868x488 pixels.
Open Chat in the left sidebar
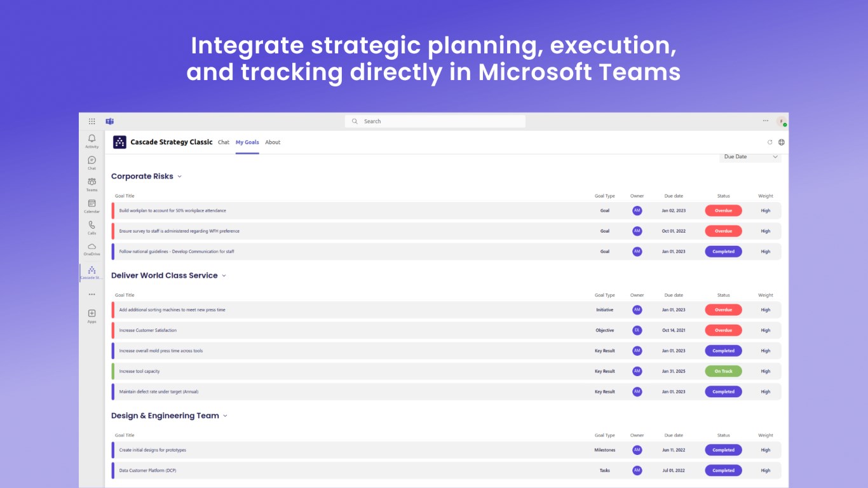(92, 160)
